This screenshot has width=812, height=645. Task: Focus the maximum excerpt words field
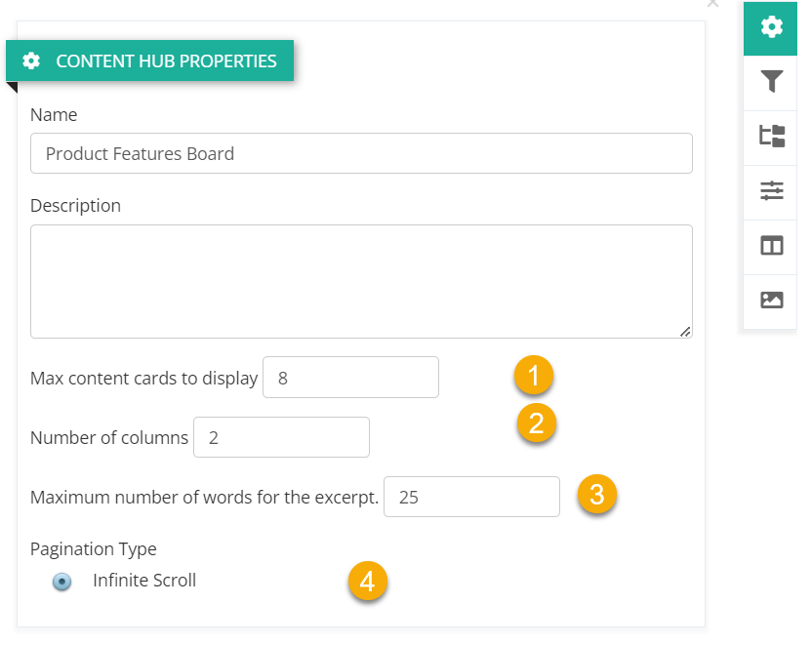pos(471,497)
